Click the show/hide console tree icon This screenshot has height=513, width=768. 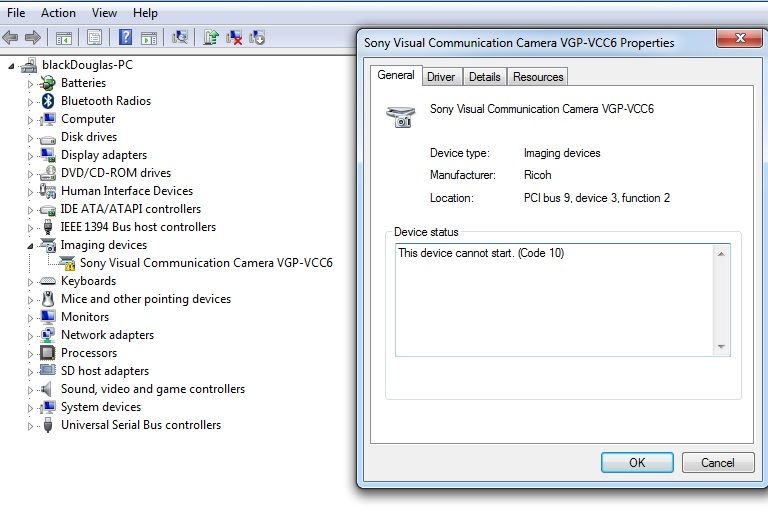pyautogui.click(x=64, y=38)
